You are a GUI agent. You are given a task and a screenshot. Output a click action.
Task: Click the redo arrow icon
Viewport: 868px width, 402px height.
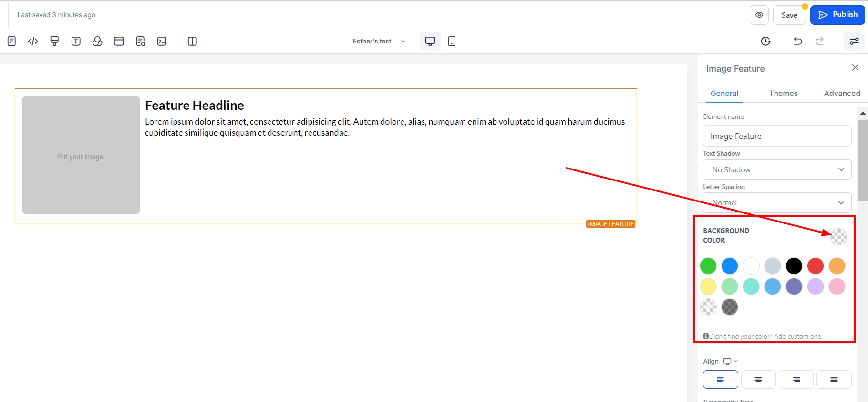819,41
